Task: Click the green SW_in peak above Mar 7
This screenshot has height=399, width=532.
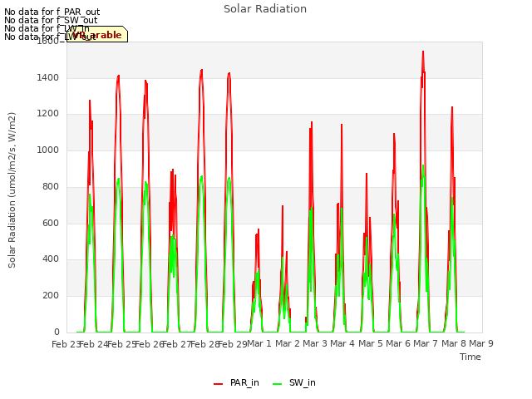Action: [423, 166]
